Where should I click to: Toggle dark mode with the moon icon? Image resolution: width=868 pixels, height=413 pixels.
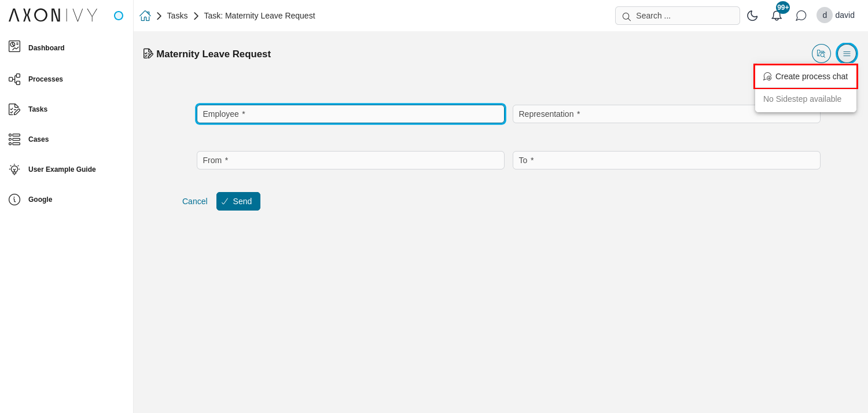coord(753,16)
